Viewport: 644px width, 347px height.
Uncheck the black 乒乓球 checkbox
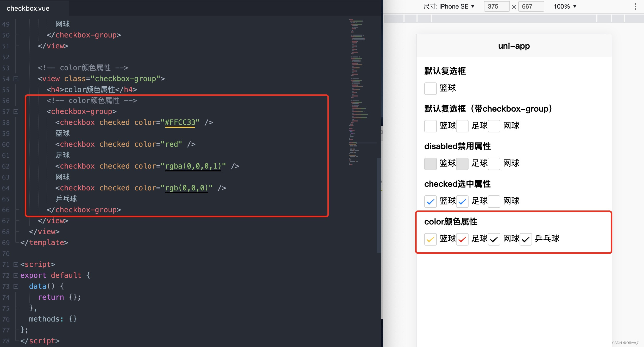coord(526,239)
